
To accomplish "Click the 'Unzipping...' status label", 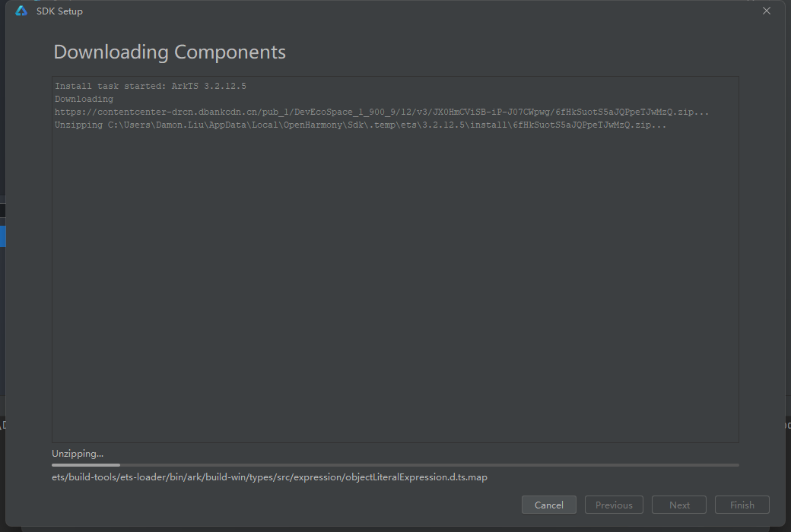I will (x=78, y=454).
